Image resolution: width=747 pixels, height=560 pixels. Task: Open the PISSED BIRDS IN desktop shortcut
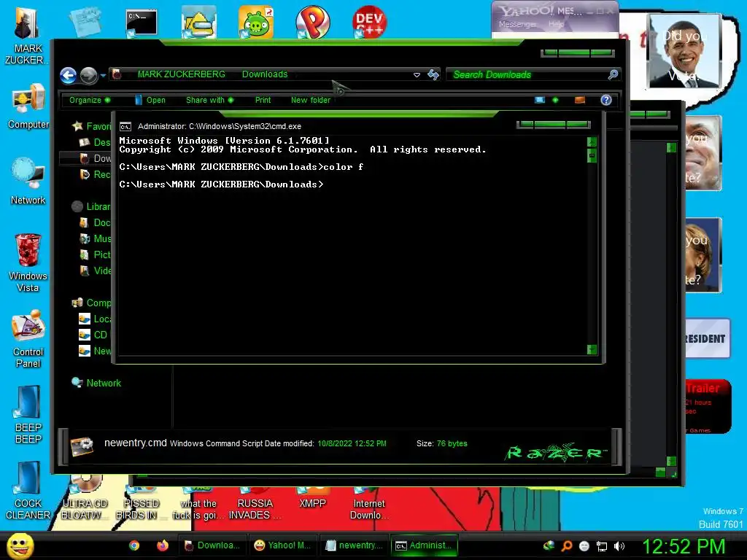[141, 504]
